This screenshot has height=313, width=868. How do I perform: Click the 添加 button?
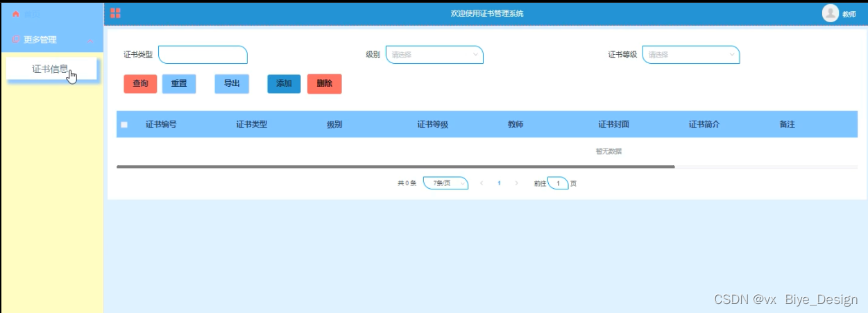coord(284,84)
